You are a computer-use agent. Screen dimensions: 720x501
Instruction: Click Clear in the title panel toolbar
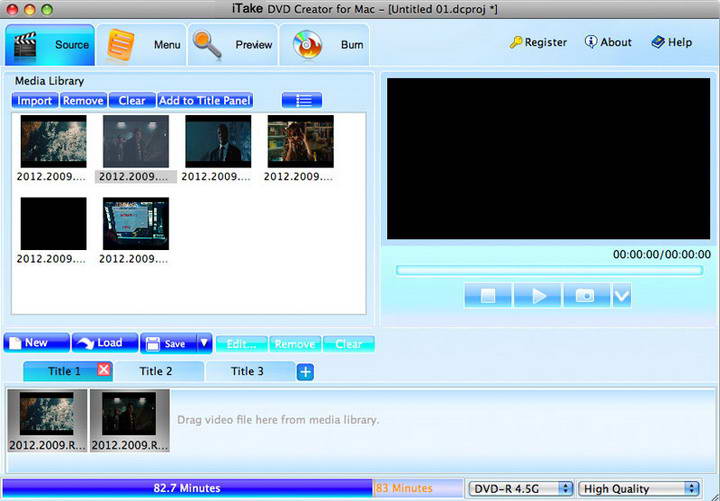tap(349, 344)
